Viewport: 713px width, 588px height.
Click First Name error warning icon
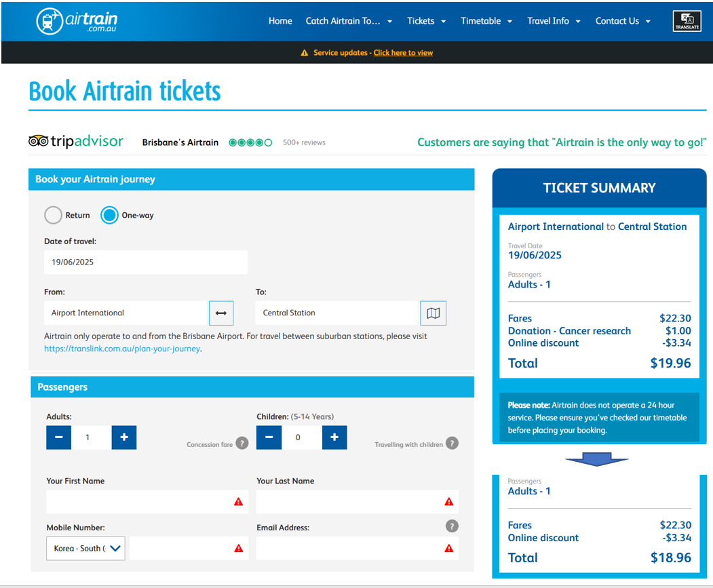(238, 502)
